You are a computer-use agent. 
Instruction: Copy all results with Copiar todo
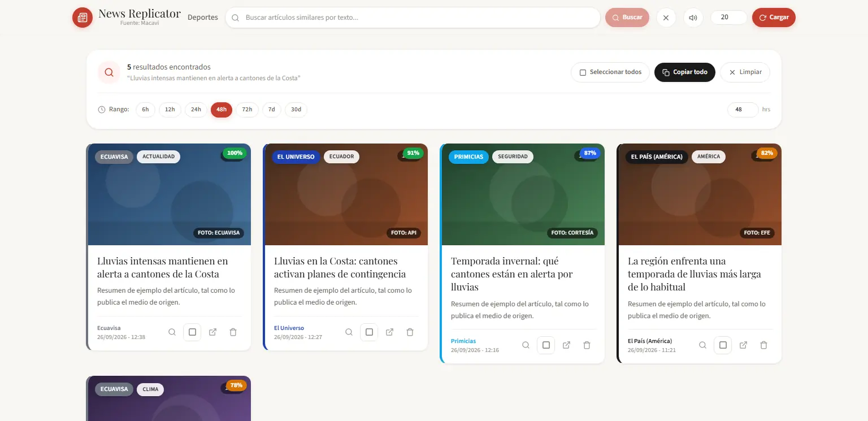click(x=685, y=72)
